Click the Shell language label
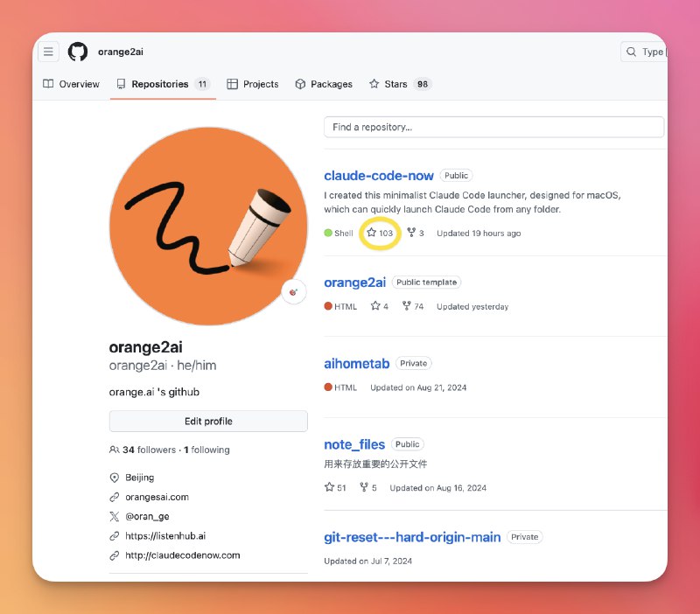The image size is (700, 614). click(x=339, y=233)
